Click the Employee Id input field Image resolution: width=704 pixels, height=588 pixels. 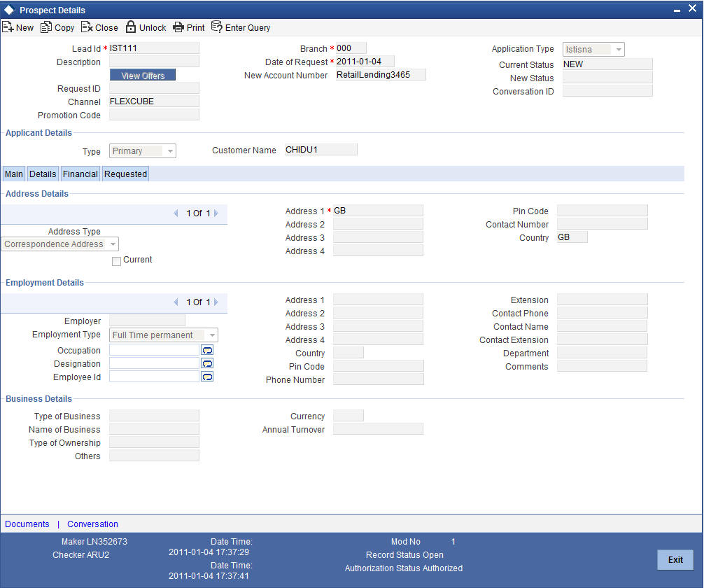click(x=155, y=377)
